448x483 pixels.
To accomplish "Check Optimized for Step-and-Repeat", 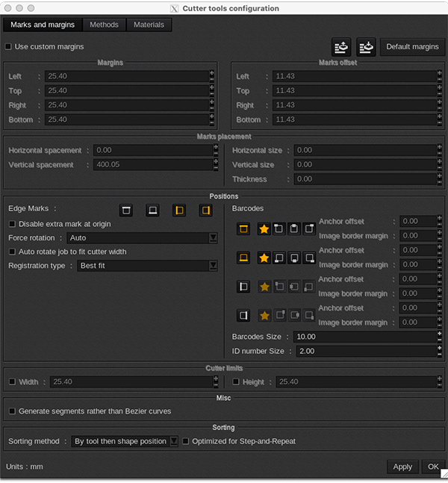I will pos(185,441).
